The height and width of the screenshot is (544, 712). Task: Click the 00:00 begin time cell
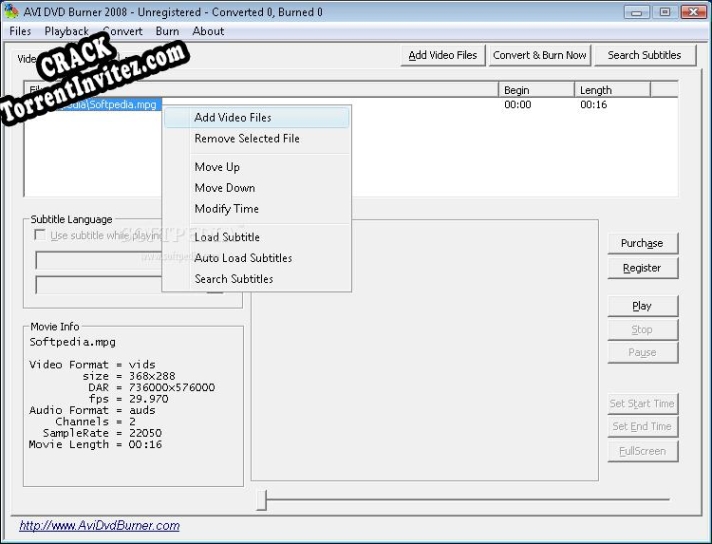coord(518,105)
